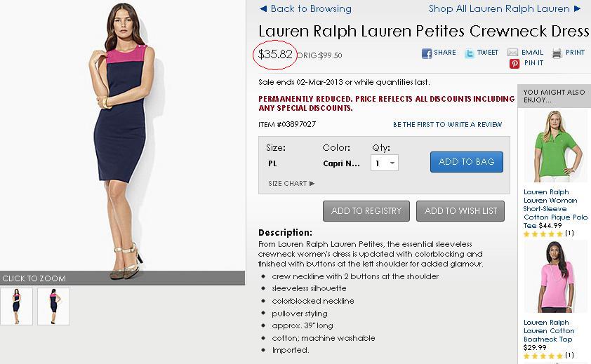Select the first dress thumbnail
This screenshot has height=364, width=591.
(x=16, y=306)
